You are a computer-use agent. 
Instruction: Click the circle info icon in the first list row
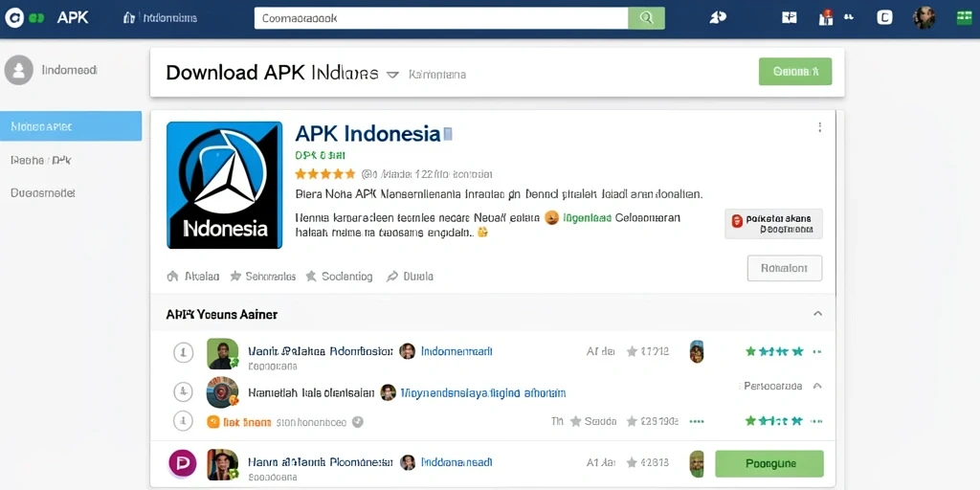click(x=183, y=352)
